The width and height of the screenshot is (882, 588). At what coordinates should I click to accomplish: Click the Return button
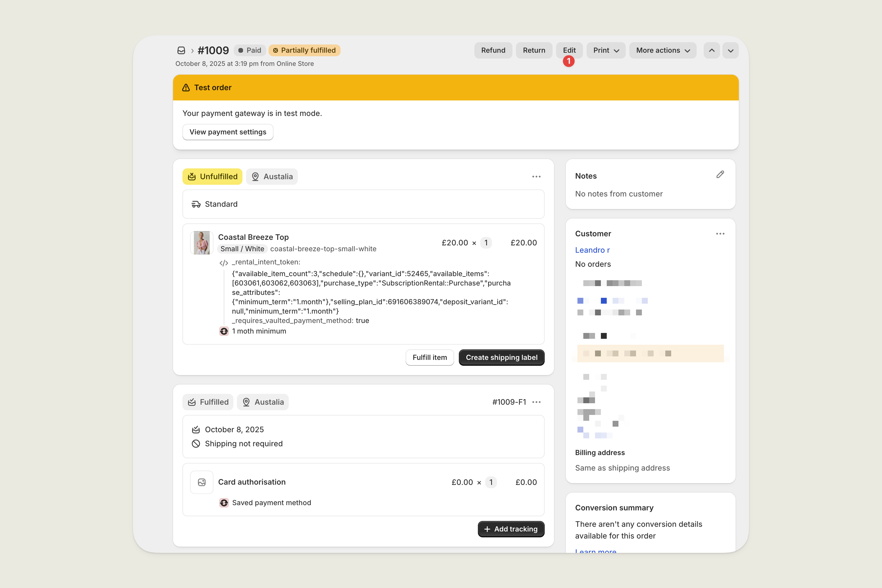(534, 50)
